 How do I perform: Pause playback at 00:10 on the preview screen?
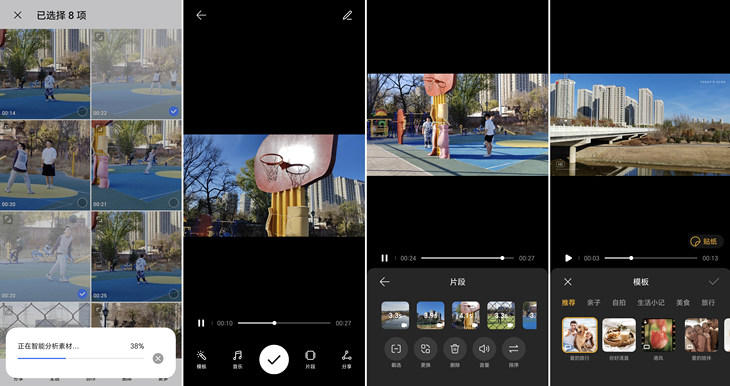pyautogui.click(x=201, y=323)
